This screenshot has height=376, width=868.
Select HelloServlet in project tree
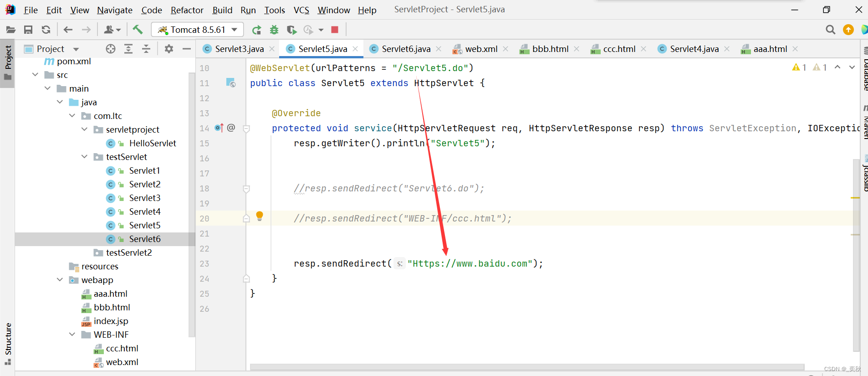pyautogui.click(x=153, y=143)
